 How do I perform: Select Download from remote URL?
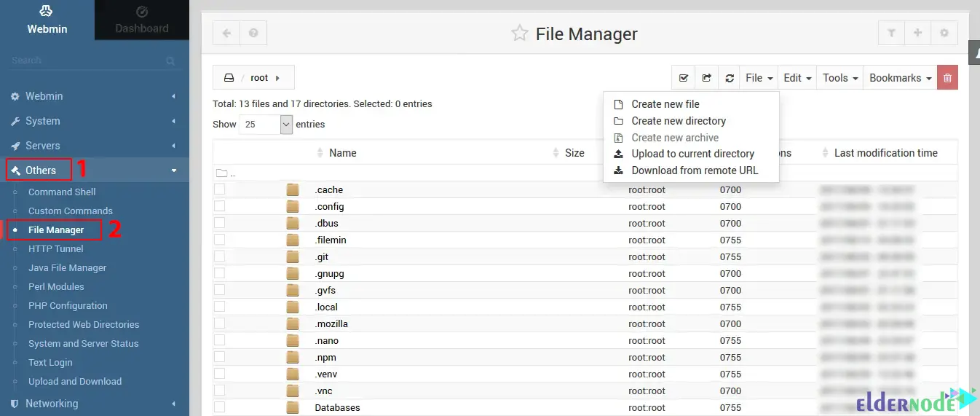click(691, 170)
